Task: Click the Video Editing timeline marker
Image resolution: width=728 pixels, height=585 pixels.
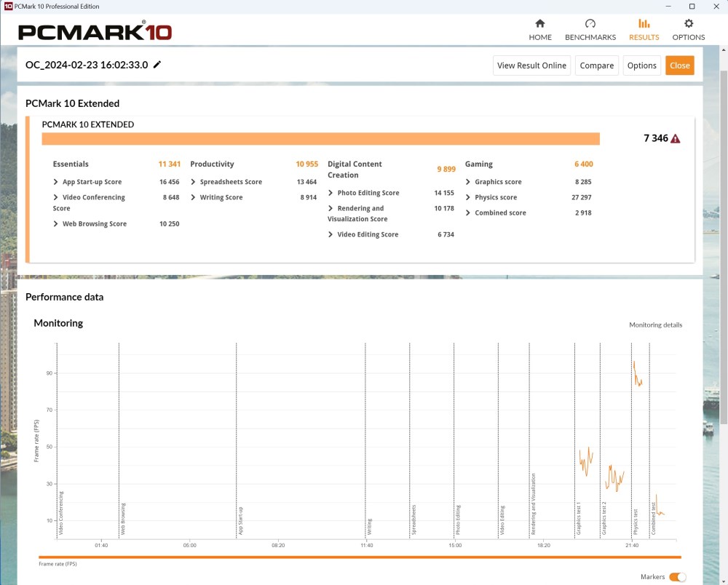Action: 502,520
